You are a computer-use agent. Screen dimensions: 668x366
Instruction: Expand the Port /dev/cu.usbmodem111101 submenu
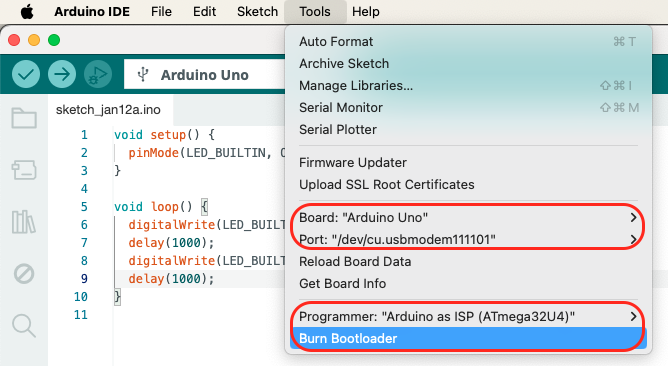click(x=469, y=239)
